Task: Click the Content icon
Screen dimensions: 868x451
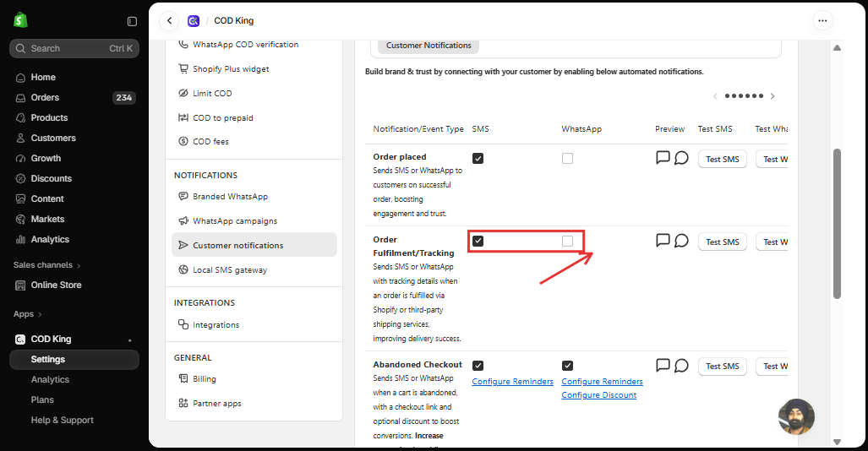Action: point(20,199)
